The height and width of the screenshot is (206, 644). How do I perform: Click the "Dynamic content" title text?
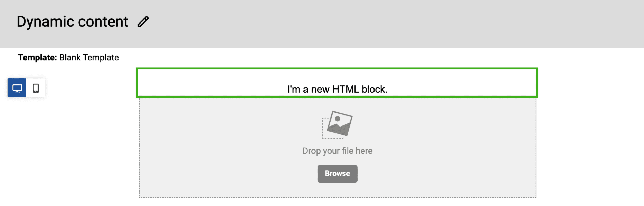73,21
